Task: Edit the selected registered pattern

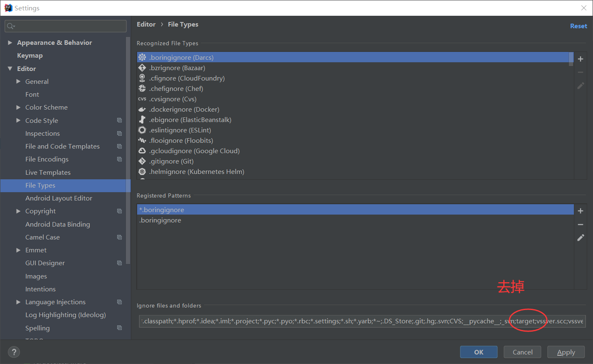Action: [580, 237]
